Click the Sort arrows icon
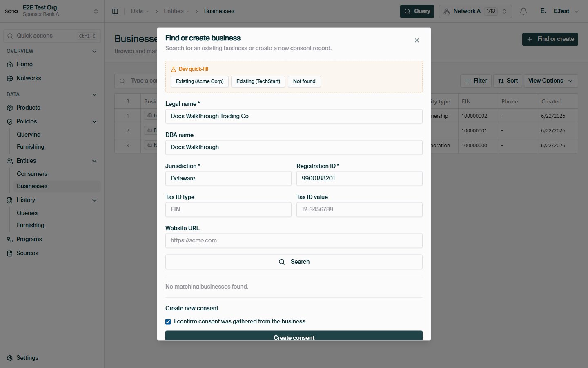Image resolution: width=588 pixels, height=368 pixels. pos(501,81)
